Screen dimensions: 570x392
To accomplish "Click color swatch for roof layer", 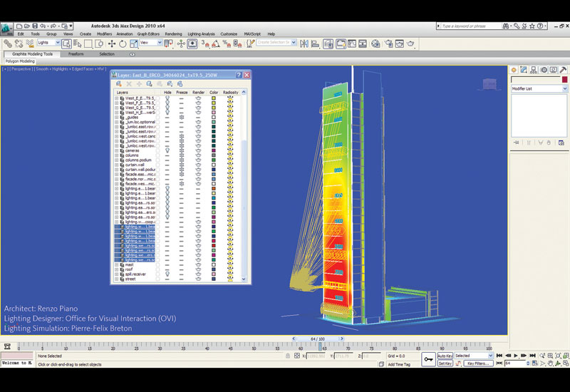I will click(x=214, y=269).
